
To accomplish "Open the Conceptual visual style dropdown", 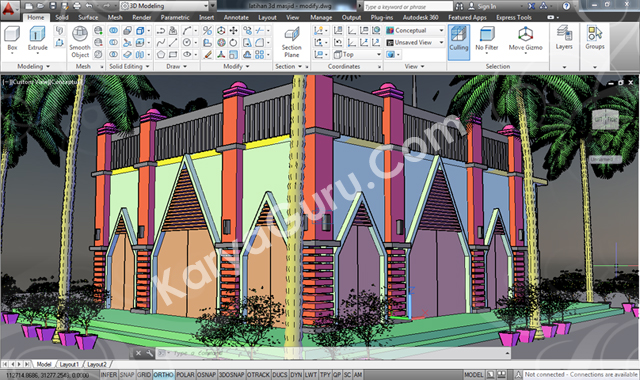I will click(x=415, y=30).
